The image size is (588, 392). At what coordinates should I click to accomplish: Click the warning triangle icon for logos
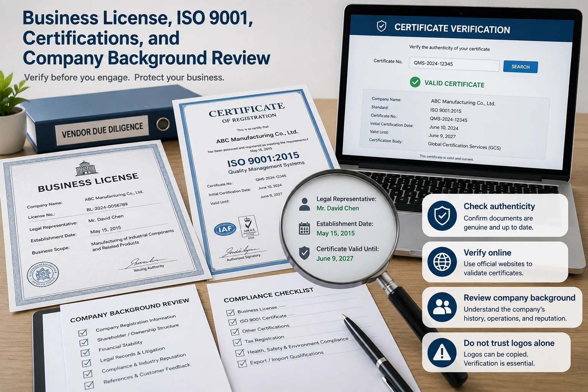[x=442, y=352]
